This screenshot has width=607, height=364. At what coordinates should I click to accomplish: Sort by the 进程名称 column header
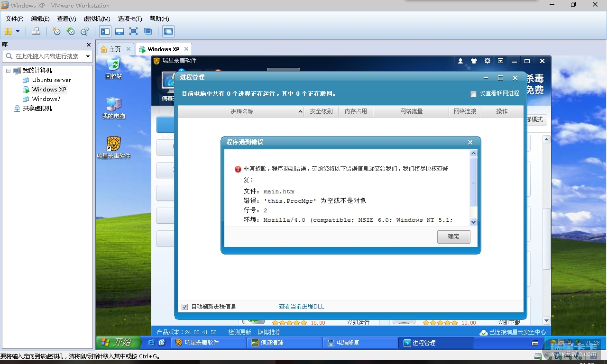(x=241, y=112)
